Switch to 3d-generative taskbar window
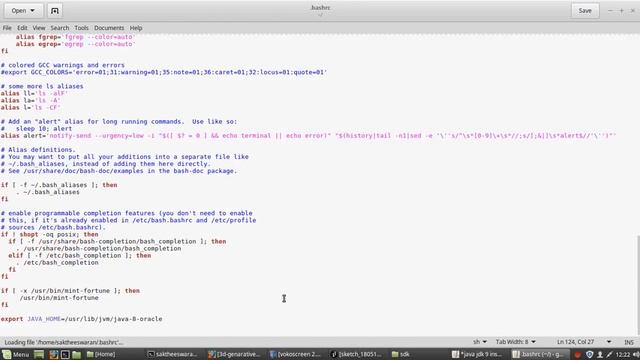Viewport: 640px width, 360px height. 233,354
